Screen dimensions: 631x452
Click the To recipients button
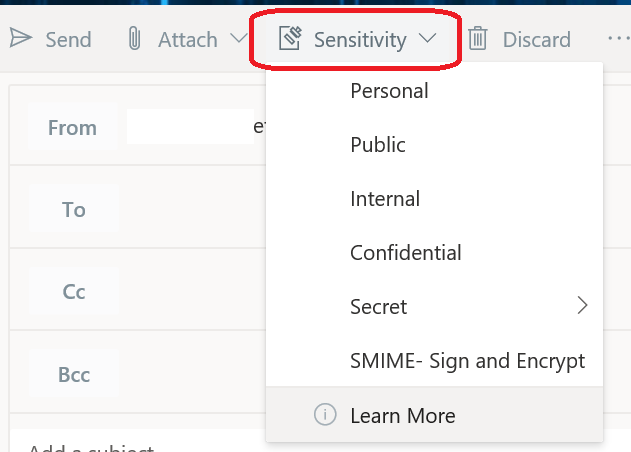tap(74, 209)
